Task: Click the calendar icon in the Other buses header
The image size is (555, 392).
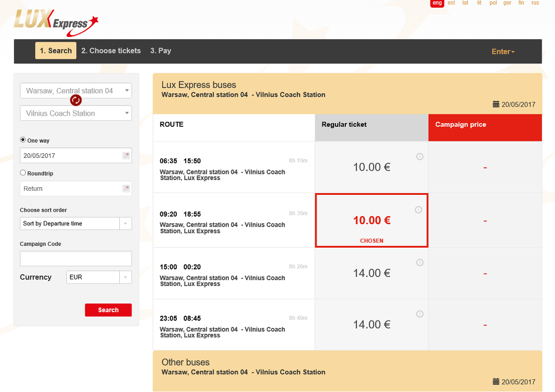Action: 496,382
